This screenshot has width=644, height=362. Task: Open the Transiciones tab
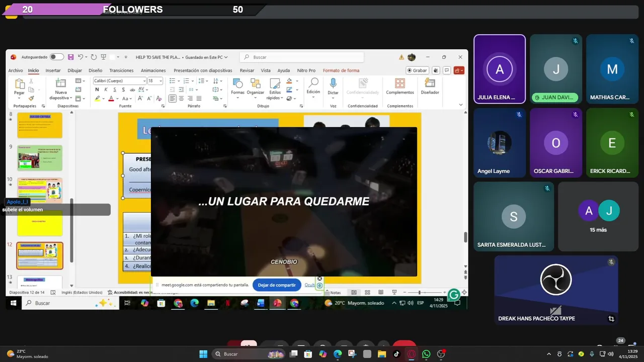pyautogui.click(x=121, y=70)
